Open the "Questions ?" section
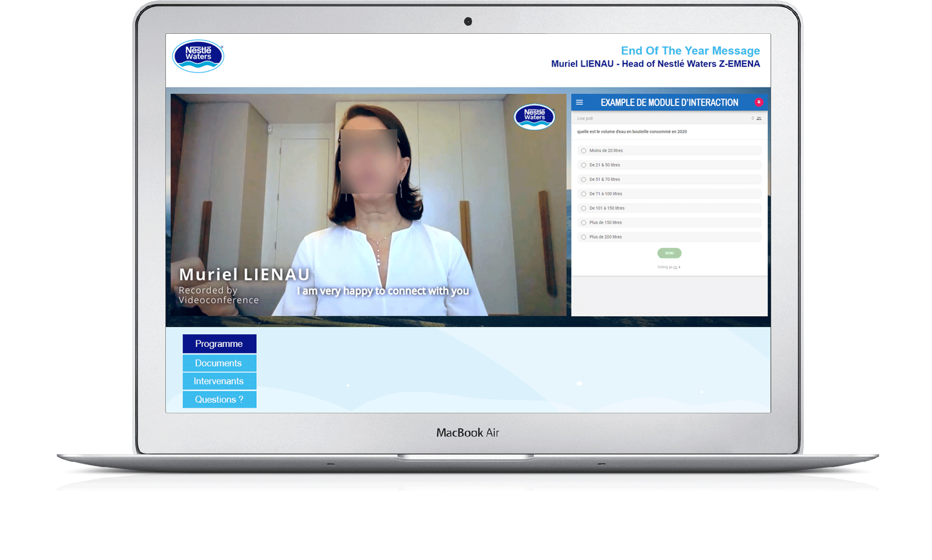The height and width of the screenshot is (560, 932). pos(219,399)
